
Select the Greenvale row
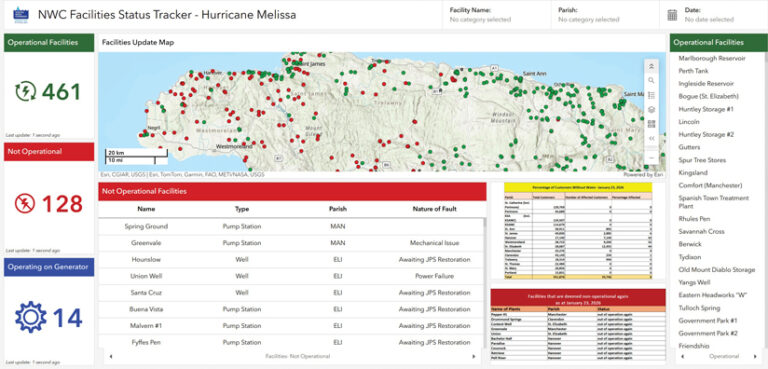(x=291, y=243)
